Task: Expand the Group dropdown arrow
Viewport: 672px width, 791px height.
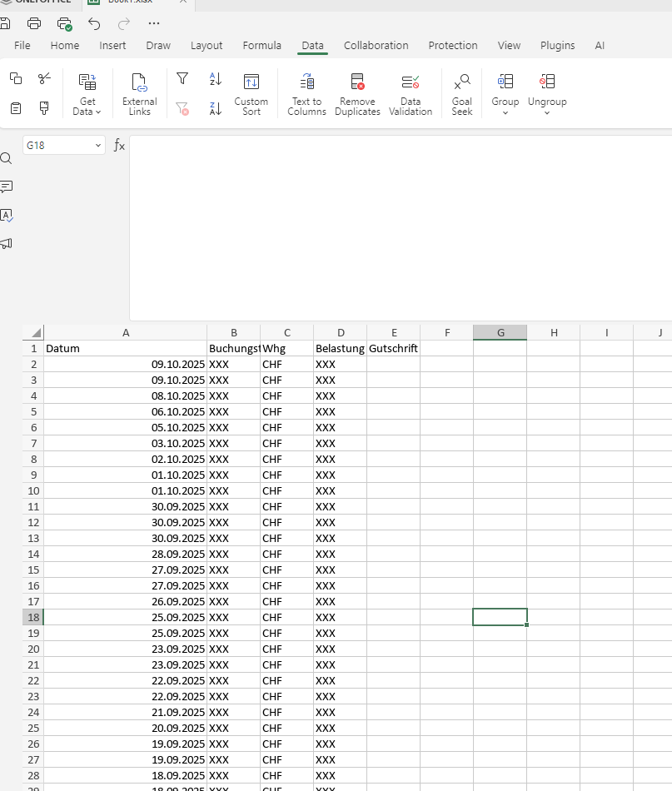Action: [505, 112]
